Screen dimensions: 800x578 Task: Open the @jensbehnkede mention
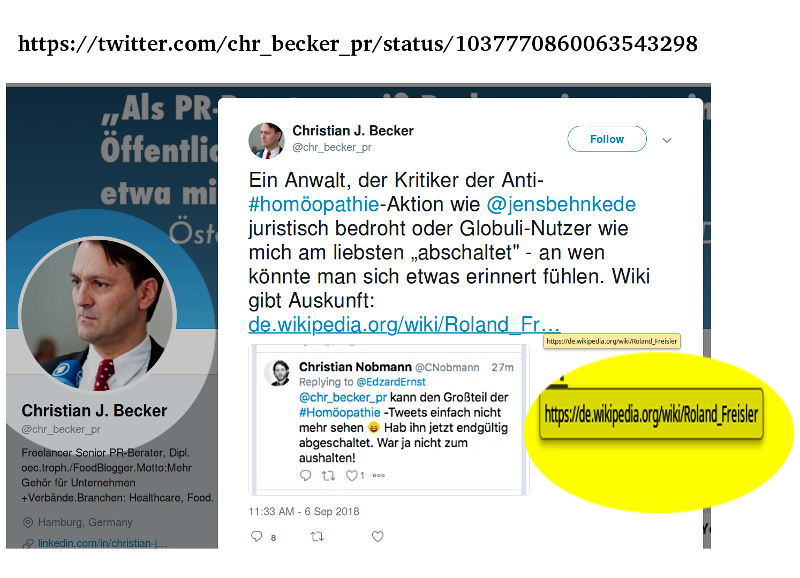tap(561, 205)
